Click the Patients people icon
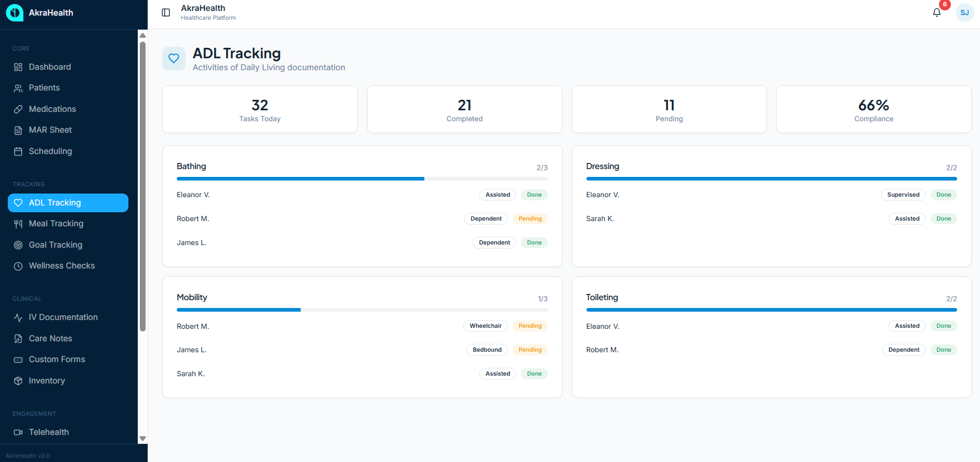The height and width of the screenshot is (462, 980). coord(18,88)
